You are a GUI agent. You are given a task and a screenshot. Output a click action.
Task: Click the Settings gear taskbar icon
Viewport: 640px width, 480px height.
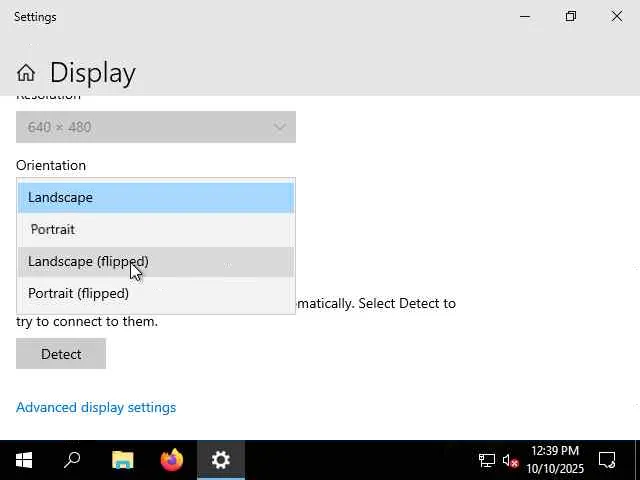coord(221,460)
